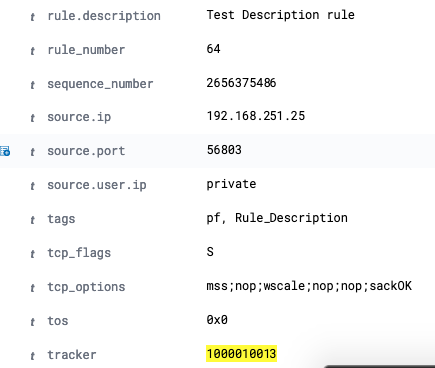Select the tcp_flags field name
The image size is (435, 368).
(79, 253)
